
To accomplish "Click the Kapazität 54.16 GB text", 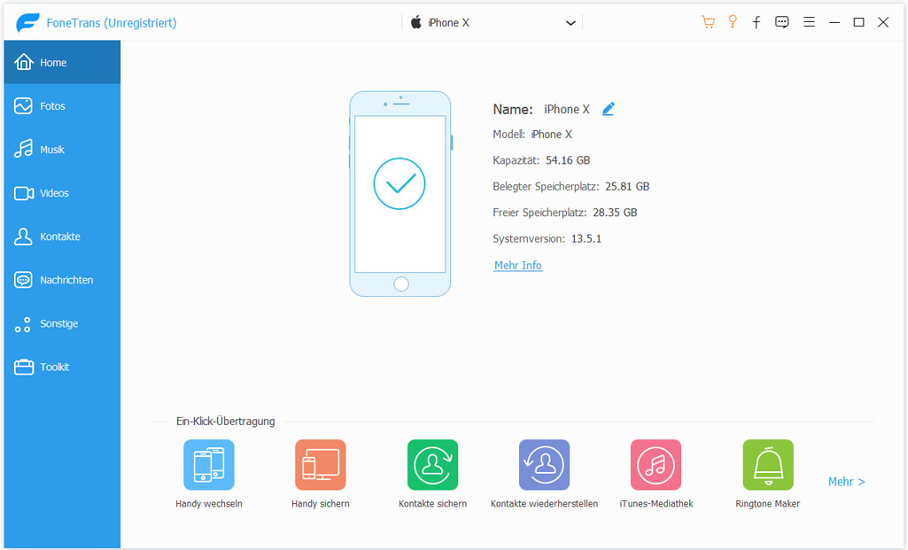I will 541,160.
